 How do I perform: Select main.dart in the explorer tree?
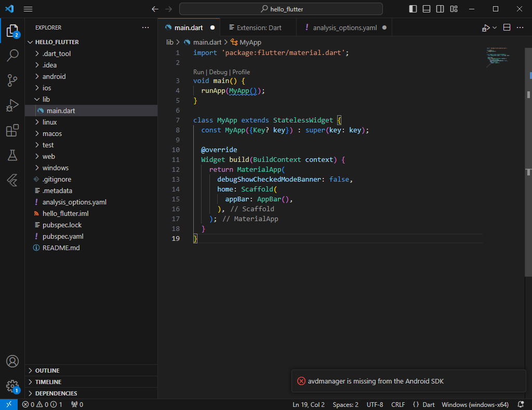(91, 111)
